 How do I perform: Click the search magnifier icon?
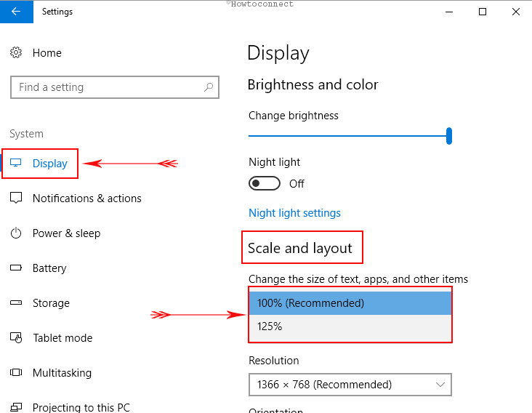tap(209, 87)
